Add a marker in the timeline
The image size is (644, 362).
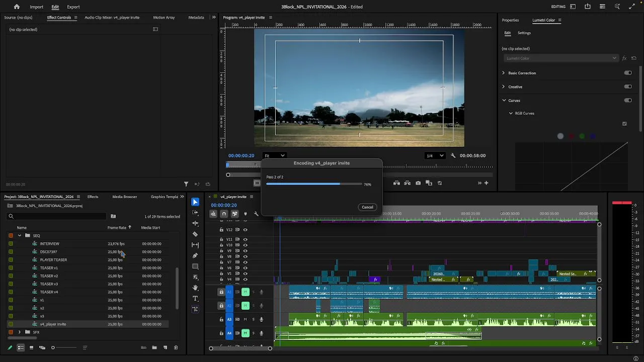coord(246,214)
